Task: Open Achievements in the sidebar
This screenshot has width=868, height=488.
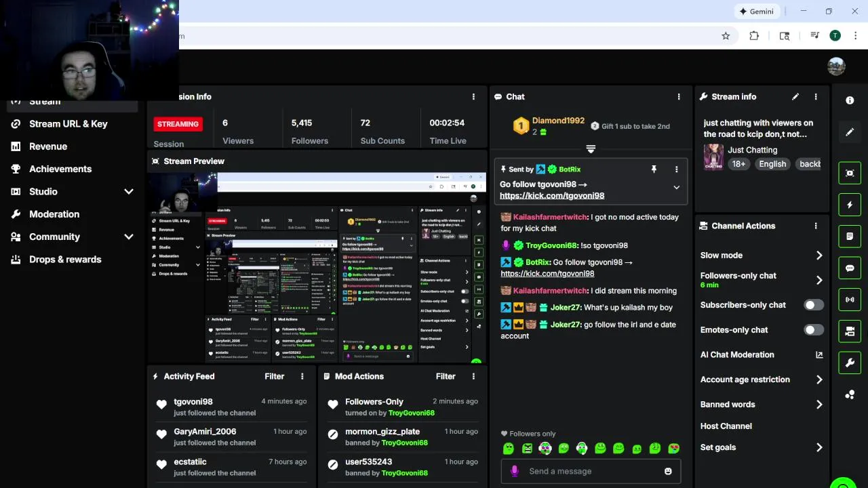Action: click(x=60, y=169)
